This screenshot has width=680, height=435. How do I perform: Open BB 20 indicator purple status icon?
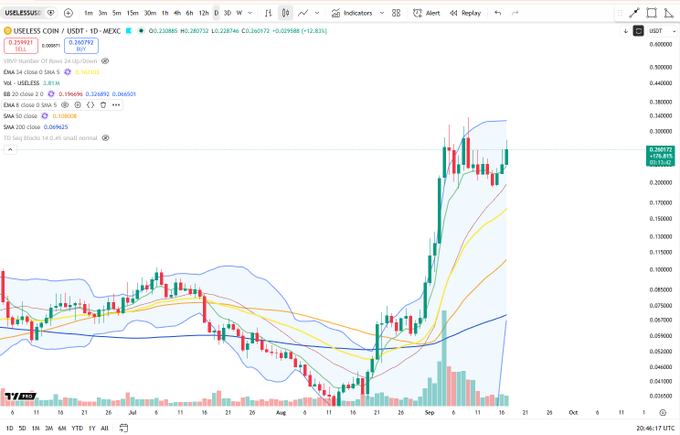point(51,94)
